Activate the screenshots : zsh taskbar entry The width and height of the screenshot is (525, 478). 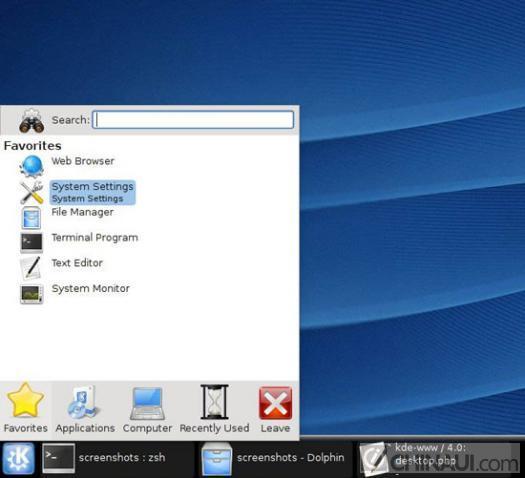click(104, 458)
